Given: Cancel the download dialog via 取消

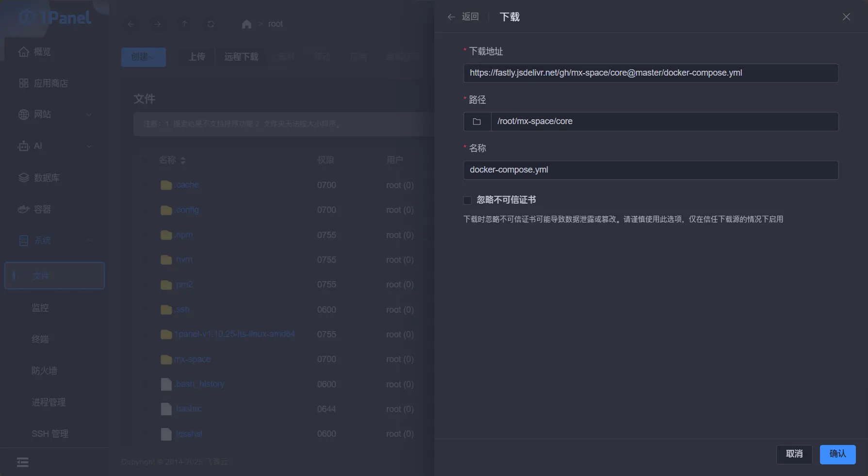Looking at the screenshot, I should tap(794, 454).
